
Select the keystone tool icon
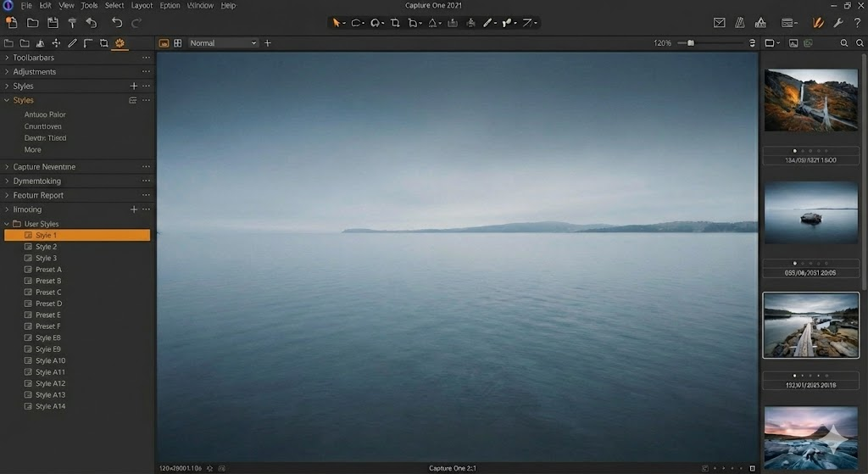(433, 23)
